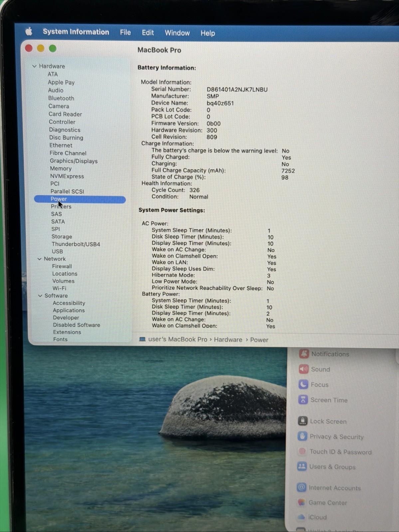
Task: Click the MacBook icon in path bar
Action: (x=142, y=339)
